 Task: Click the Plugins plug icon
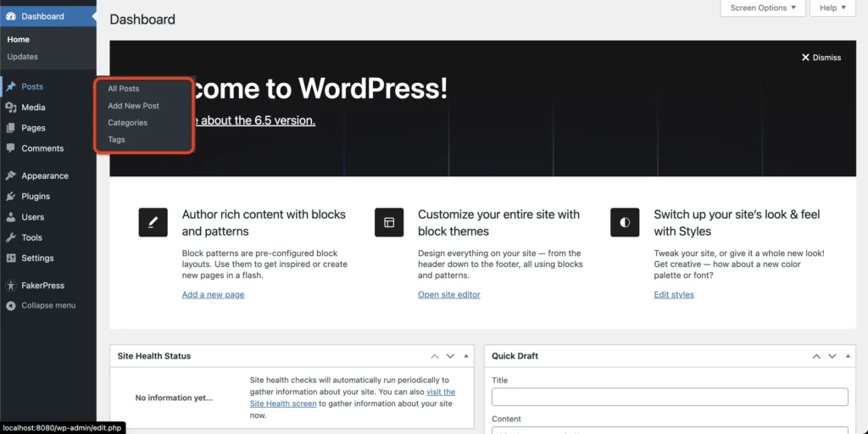click(11, 197)
